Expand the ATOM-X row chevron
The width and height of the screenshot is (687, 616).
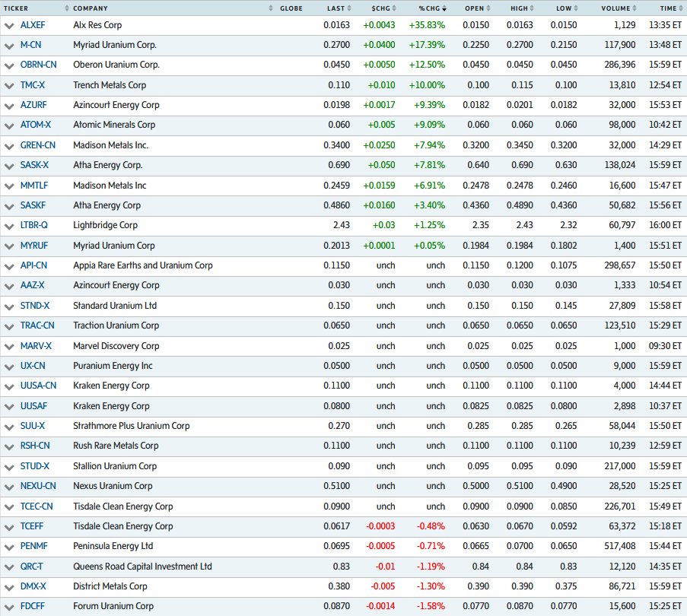pyautogui.click(x=9, y=125)
